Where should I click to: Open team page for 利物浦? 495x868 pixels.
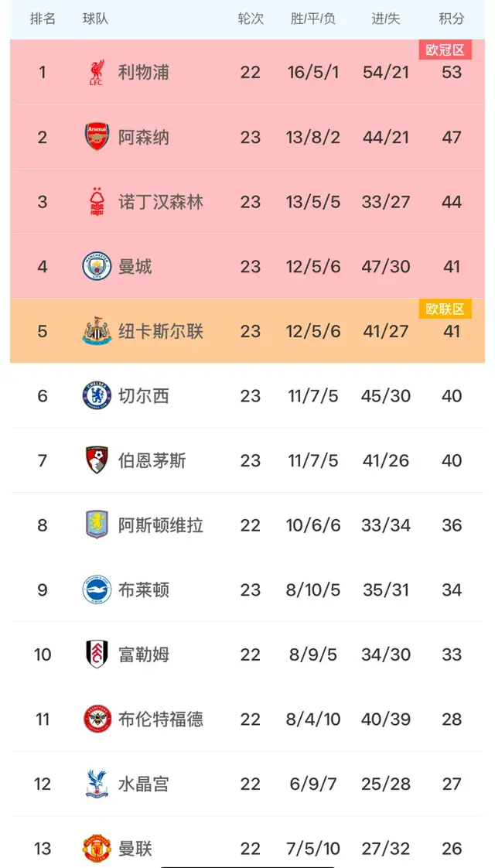click(x=143, y=73)
